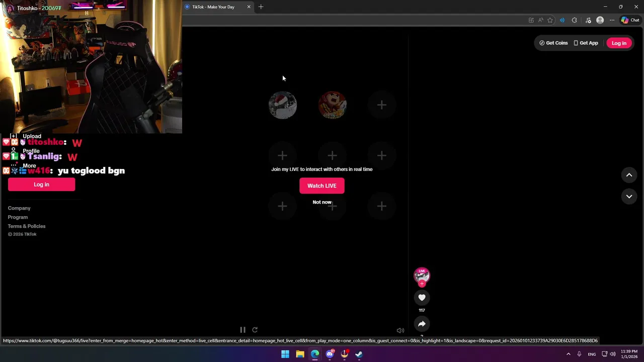Switch input language from ENG
The image size is (644, 362).
[x=592, y=354]
